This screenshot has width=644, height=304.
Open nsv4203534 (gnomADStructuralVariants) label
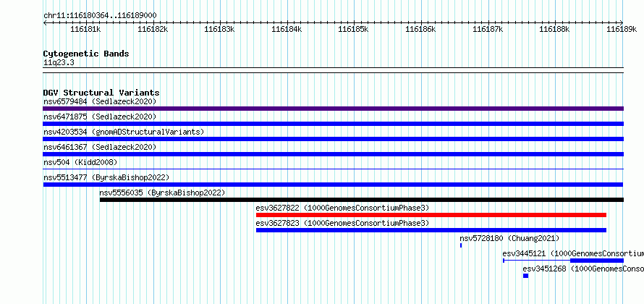(124, 132)
